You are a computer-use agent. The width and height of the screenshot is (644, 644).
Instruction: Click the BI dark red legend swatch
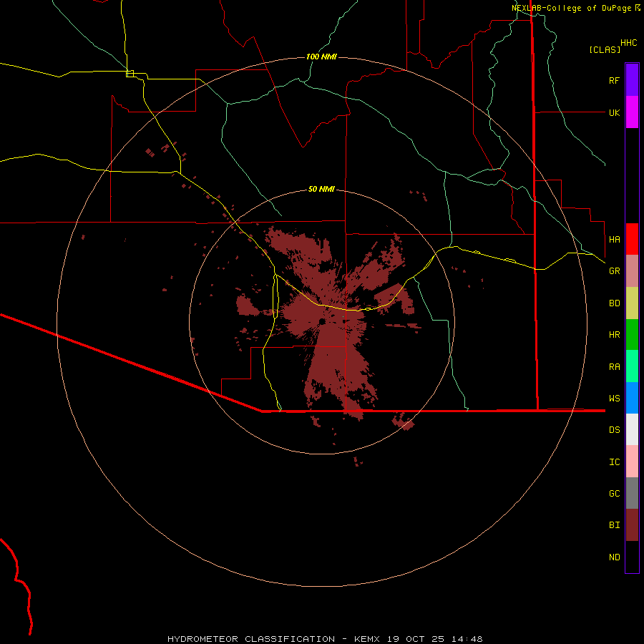(x=632, y=525)
